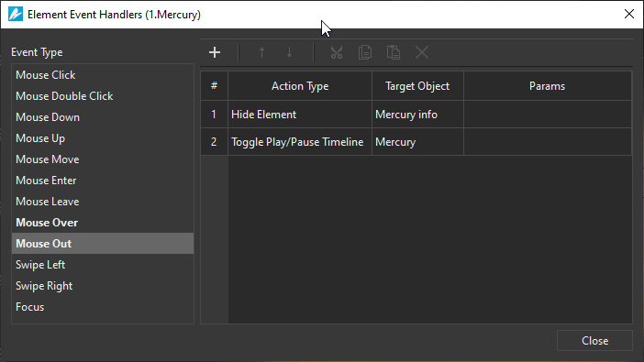The image size is (644, 362).
Task: Choose Mouse Up in the event list
Action: (103, 138)
